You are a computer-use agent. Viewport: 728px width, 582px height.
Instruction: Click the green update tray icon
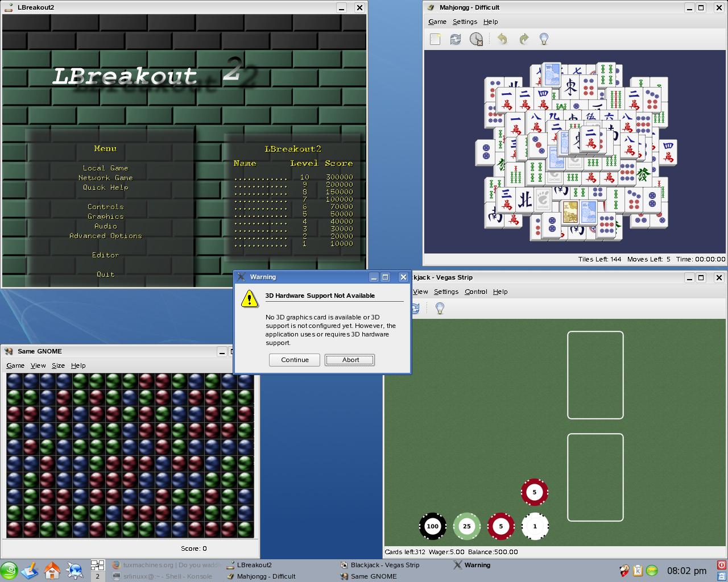point(652,570)
